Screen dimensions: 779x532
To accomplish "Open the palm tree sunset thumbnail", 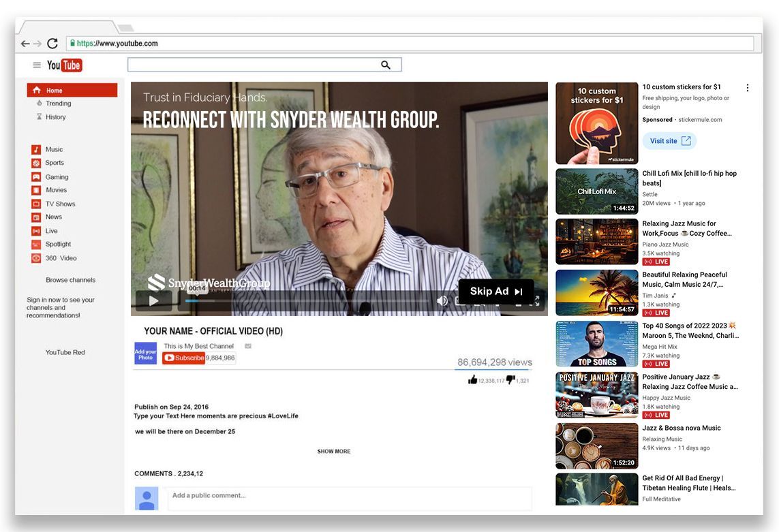I will [596, 293].
